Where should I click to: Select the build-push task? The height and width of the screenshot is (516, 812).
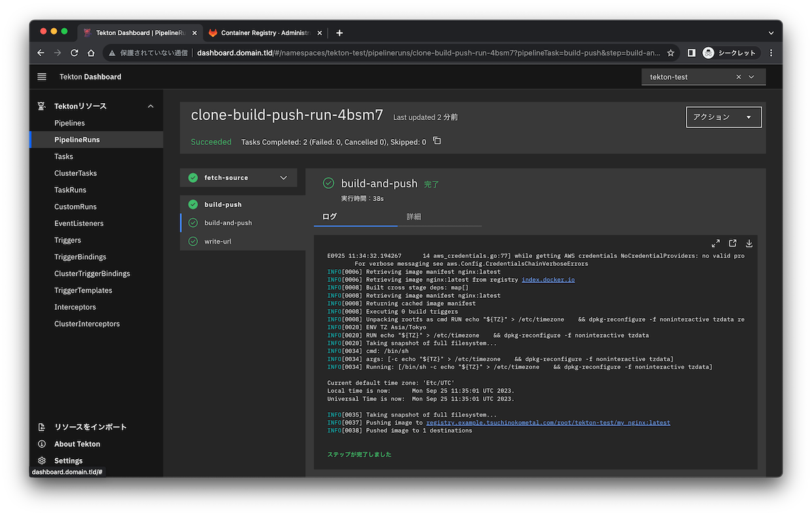click(x=243, y=204)
